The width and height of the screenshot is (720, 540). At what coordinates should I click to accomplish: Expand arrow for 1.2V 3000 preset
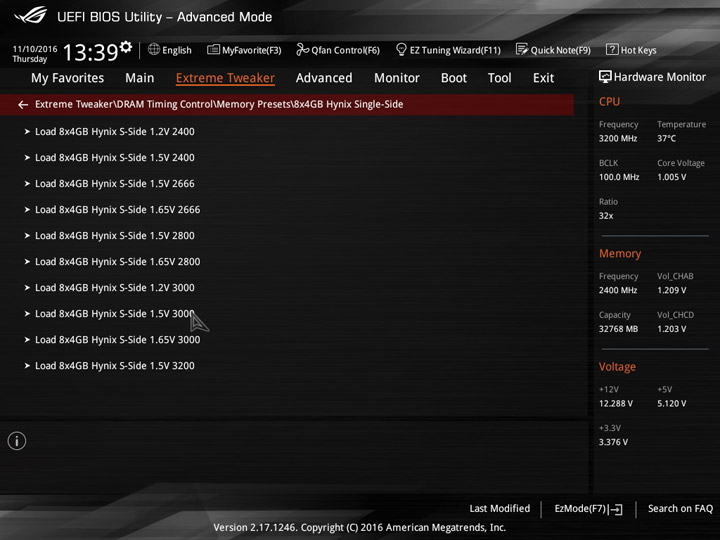pyautogui.click(x=27, y=288)
